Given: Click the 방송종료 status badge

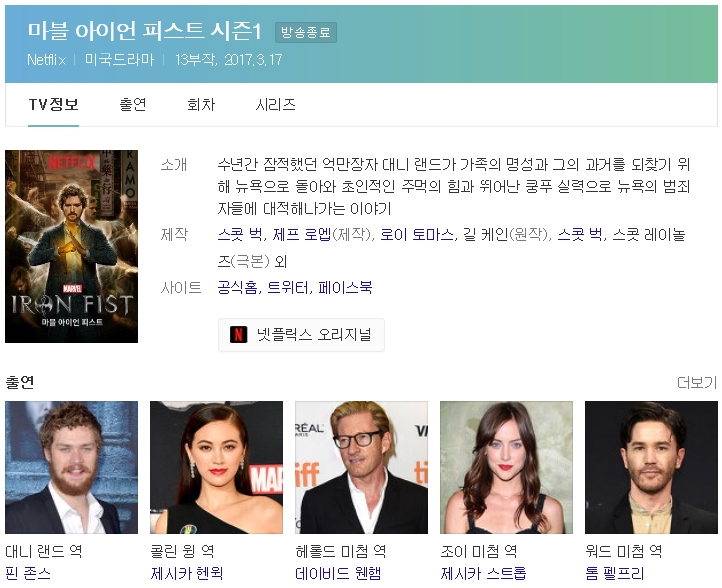Looking at the screenshot, I should pos(306,32).
